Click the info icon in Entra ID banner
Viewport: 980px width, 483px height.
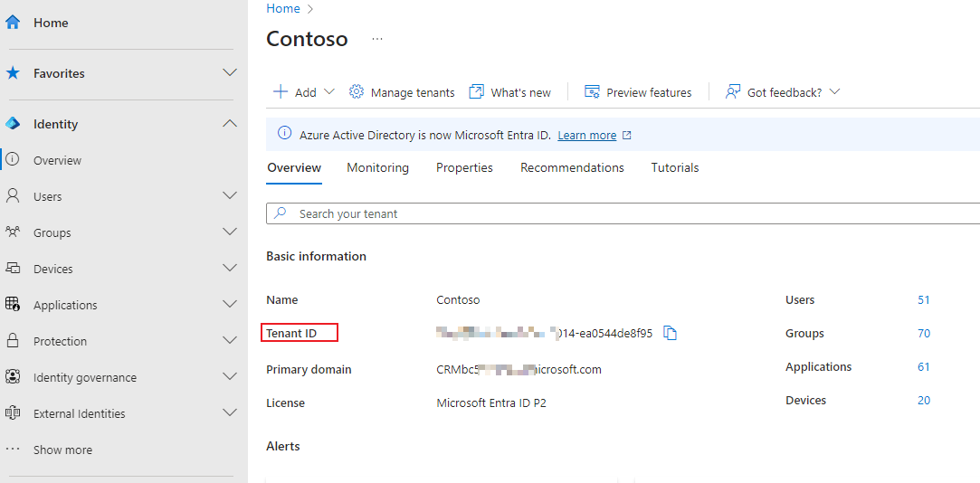pyautogui.click(x=284, y=134)
